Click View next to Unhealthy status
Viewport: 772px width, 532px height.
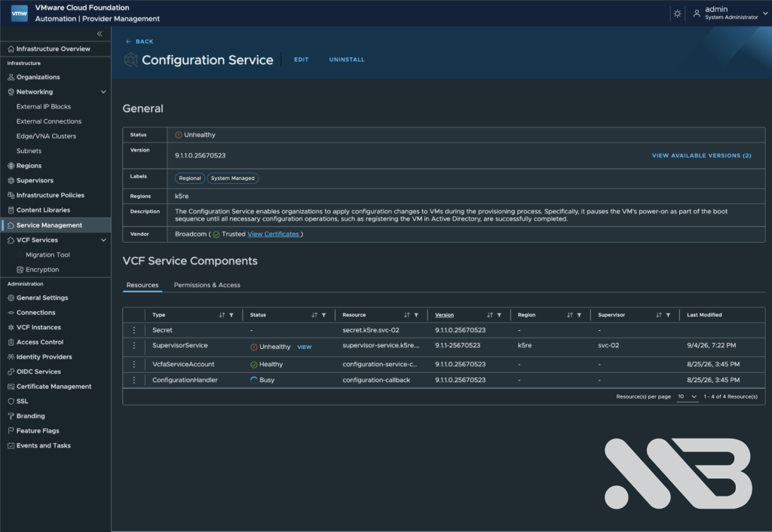point(305,347)
